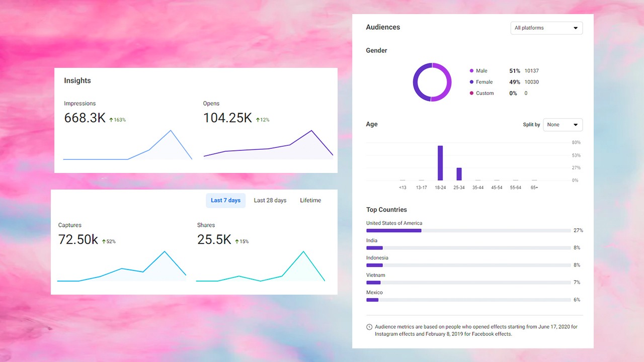644x362 pixels.
Task: Click the green up arrow next to 163%
Action: point(111,120)
